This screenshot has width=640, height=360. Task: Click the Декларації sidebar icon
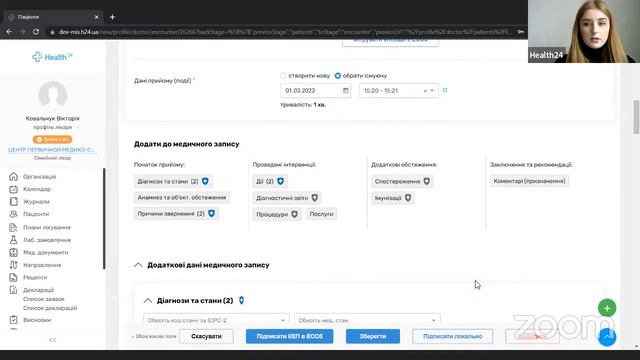point(13,290)
